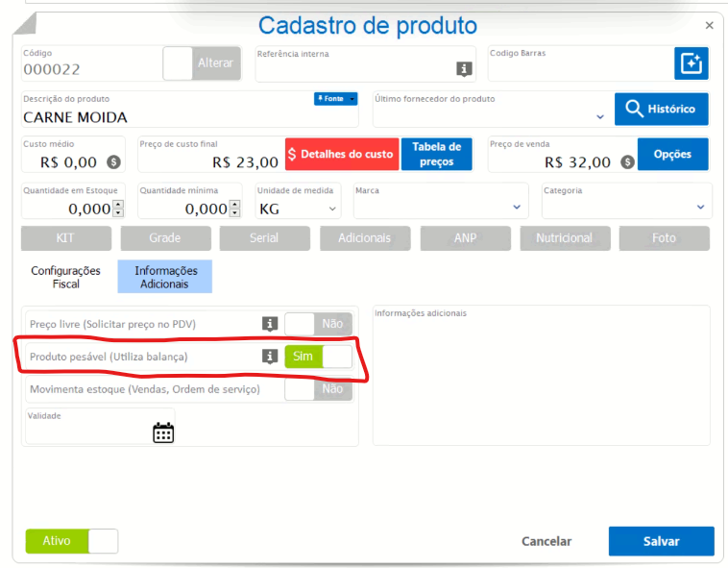Open product Histórico with magnifier button
This screenshot has width=728, height=568.
point(661,109)
